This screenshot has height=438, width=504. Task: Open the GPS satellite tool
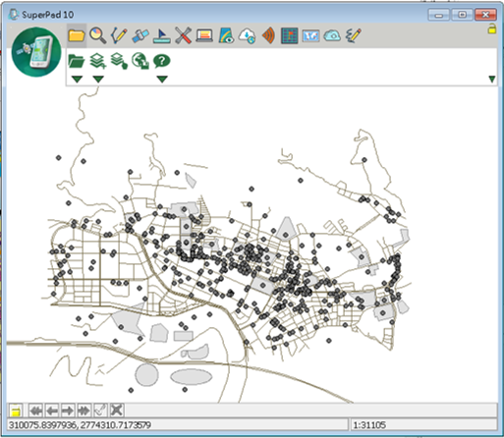140,35
